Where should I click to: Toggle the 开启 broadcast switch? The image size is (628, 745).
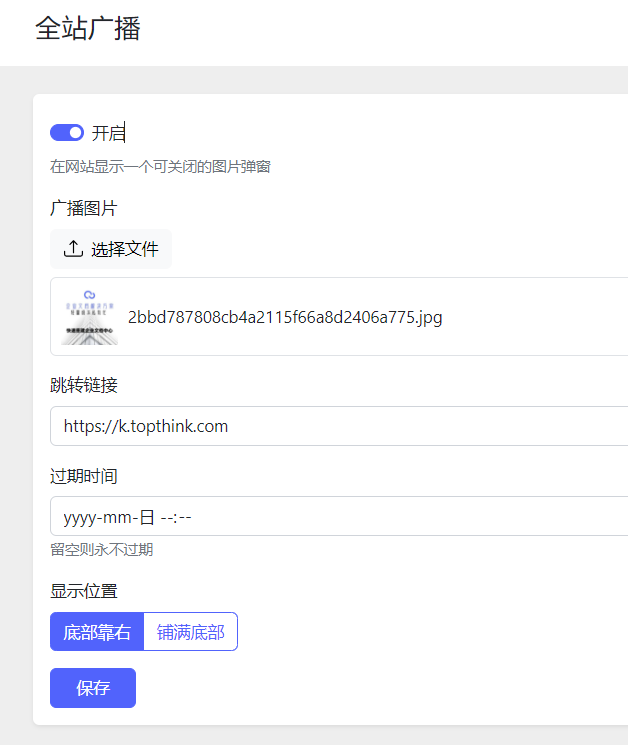[x=67, y=133]
